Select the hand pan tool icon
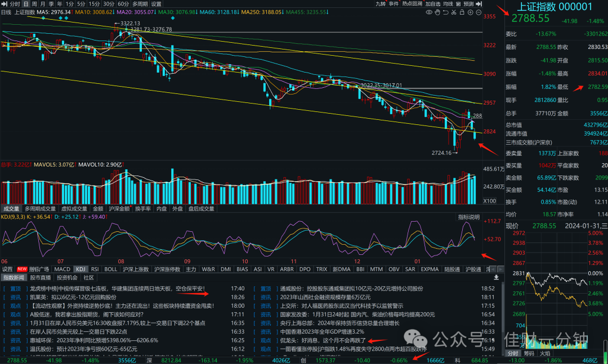The image size is (608, 364). pos(437,12)
